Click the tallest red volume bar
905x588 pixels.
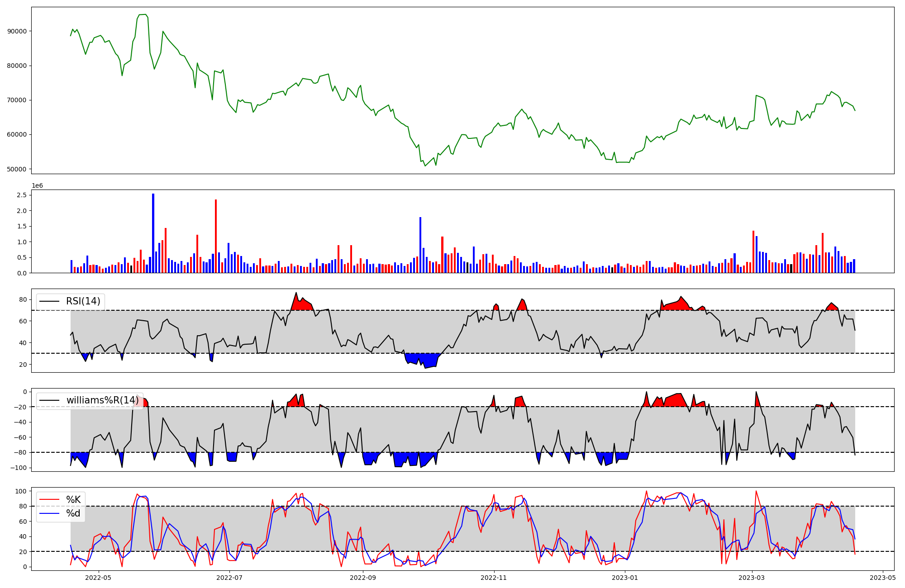click(216, 236)
